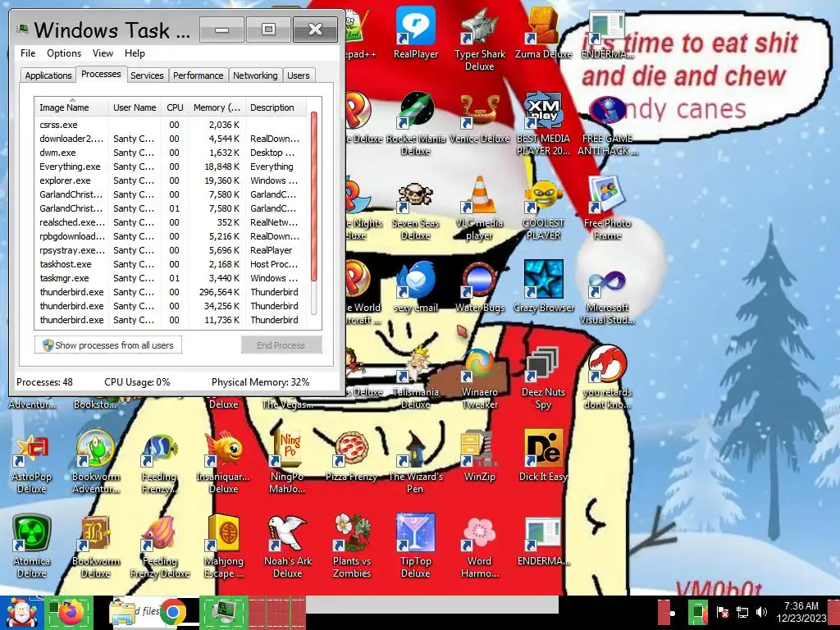Screen dimensions: 840x630
Task: Click the Santa Start button on taskbar
Action: click(x=22, y=613)
